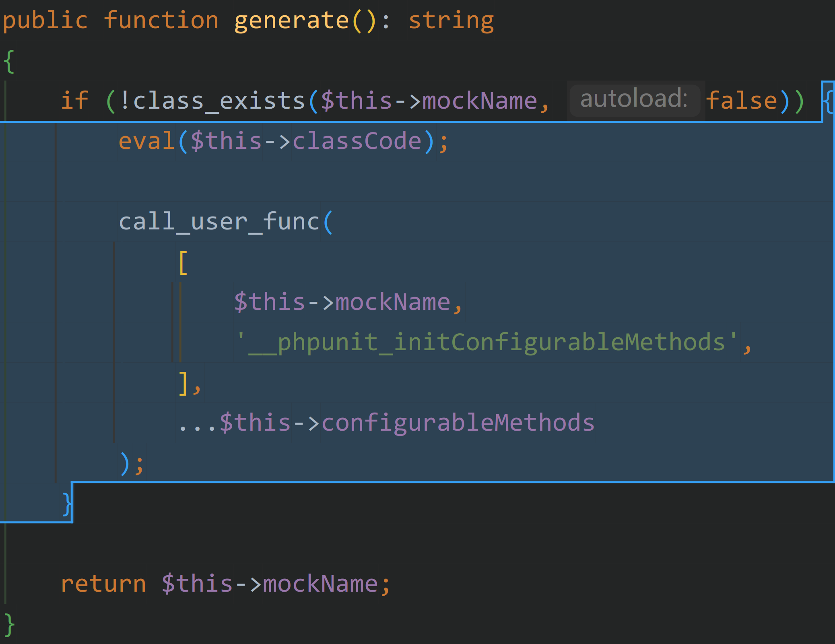Click the closing parenthesis of call_user_func
The image size is (835, 644).
pyautogui.click(x=125, y=464)
